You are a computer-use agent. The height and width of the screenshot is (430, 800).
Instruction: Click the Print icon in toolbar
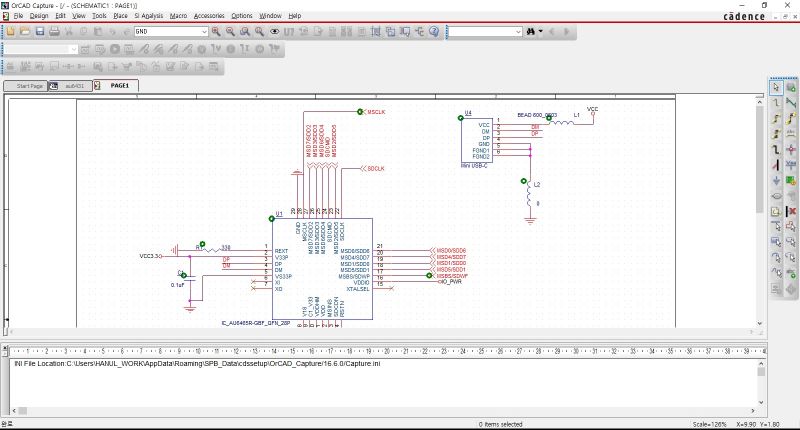pos(55,32)
